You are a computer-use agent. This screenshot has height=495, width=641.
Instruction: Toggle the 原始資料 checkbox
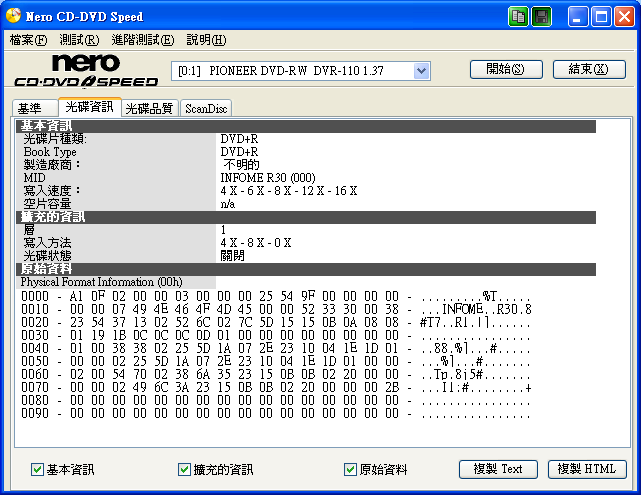point(350,469)
